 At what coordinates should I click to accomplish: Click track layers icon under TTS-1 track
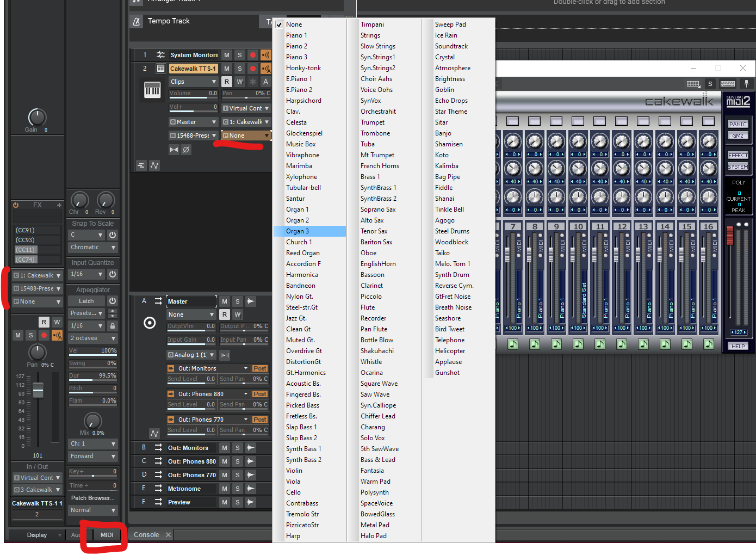[x=141, y=165]
